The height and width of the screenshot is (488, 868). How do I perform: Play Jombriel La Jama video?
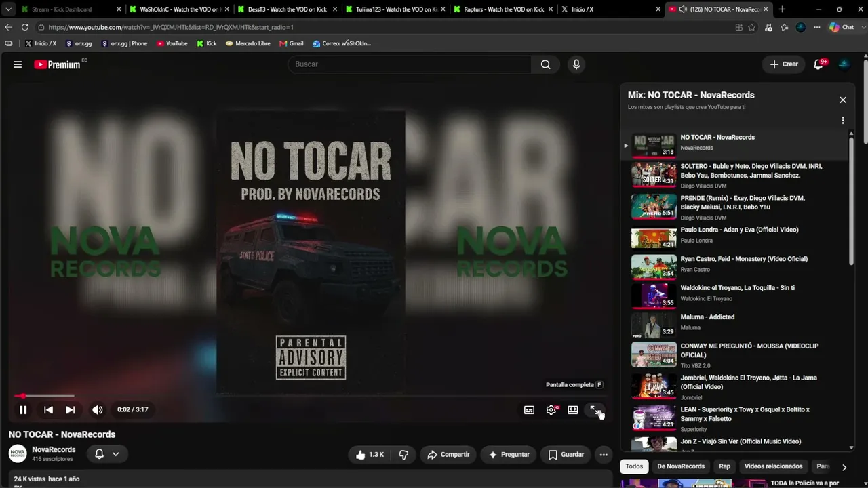click(736, 387)
